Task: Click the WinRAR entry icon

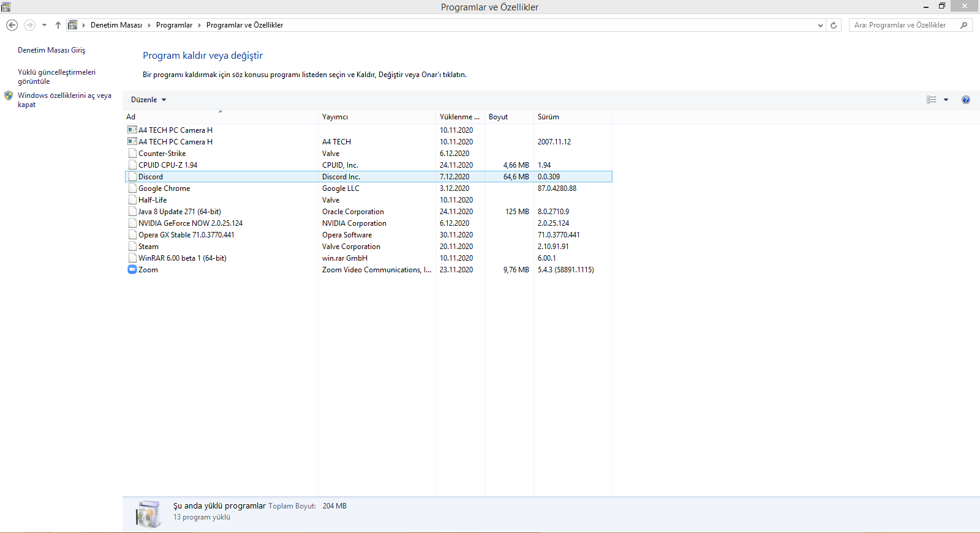Action: (132, 258)
